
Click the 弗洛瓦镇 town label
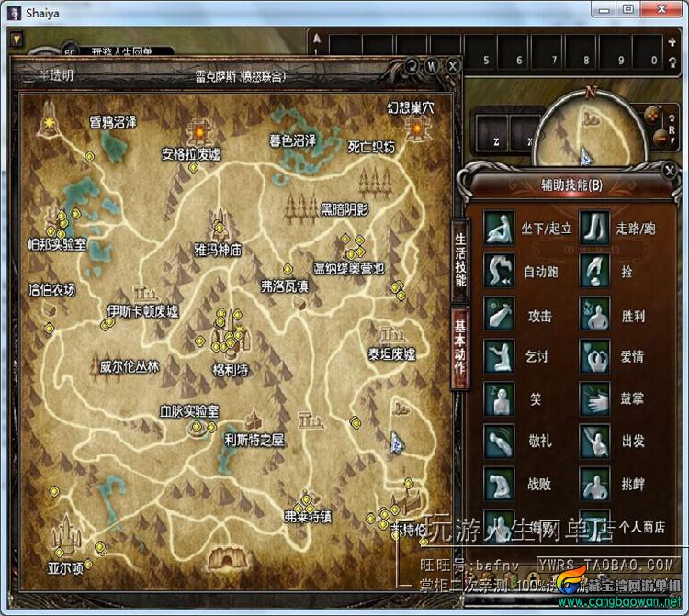click(x=284, y=286)
